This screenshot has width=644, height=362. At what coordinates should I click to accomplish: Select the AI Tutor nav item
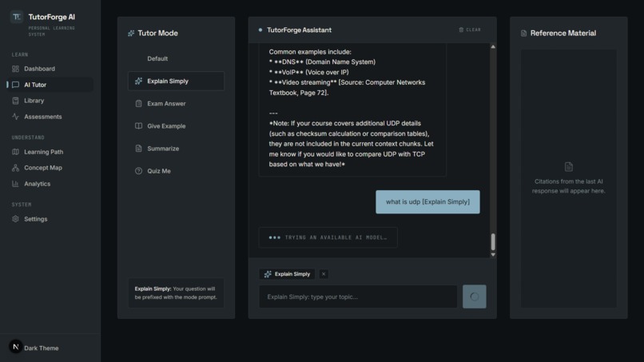pyautogui.click(x=50, y=85)
